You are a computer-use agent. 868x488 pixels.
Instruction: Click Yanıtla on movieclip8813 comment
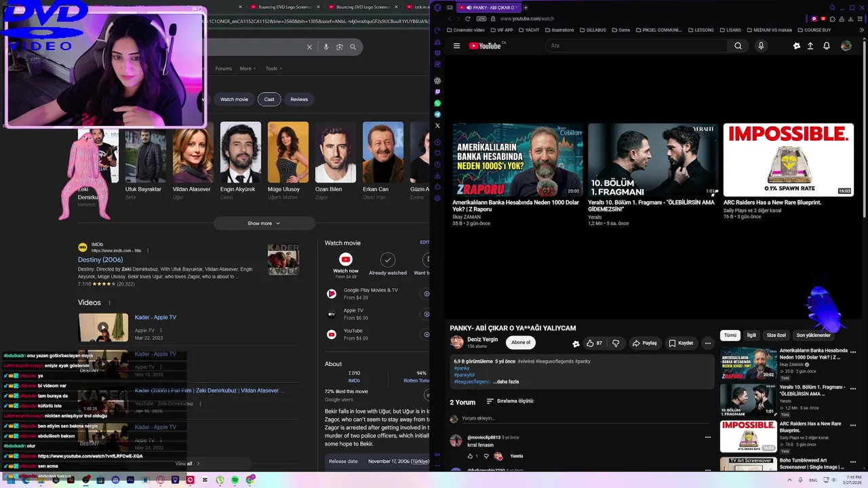click(x=517, y=456)
